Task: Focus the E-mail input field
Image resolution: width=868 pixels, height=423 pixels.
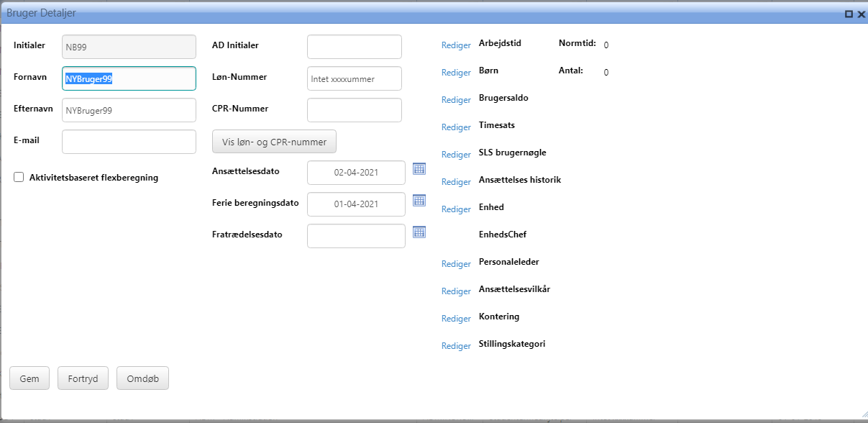Action: pos(129,142)
